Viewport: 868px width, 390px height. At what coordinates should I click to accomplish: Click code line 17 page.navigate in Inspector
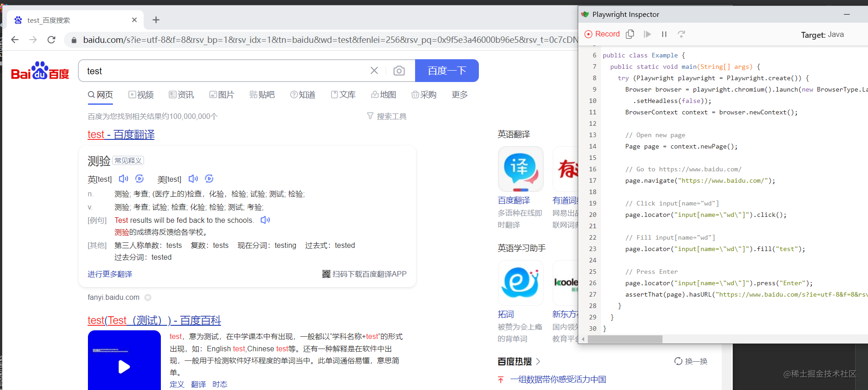coord(700,181)
